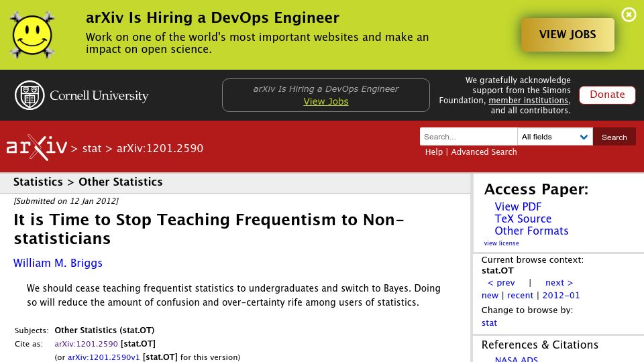
Task: Open author William M. Briggs link
Action: 58,263
